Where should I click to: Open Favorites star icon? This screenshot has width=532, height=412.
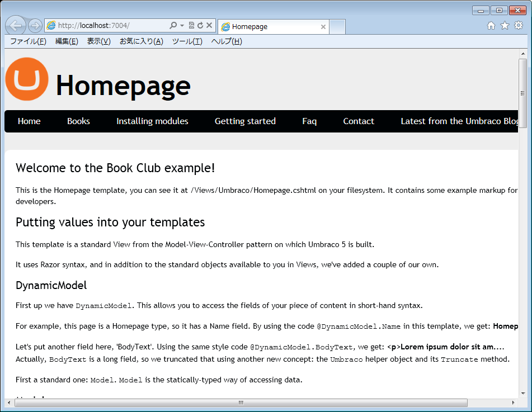[x=505, y=26]
